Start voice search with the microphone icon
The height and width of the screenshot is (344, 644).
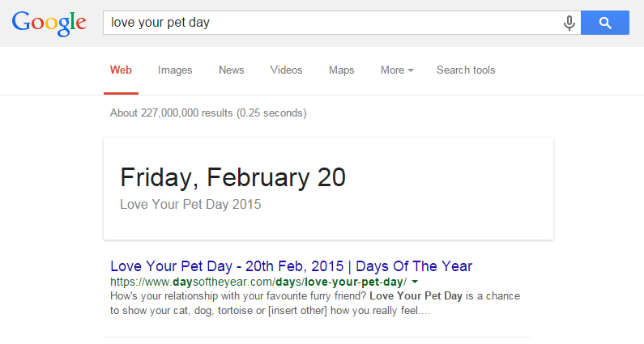pyautogui.click(x=569, y=23)
